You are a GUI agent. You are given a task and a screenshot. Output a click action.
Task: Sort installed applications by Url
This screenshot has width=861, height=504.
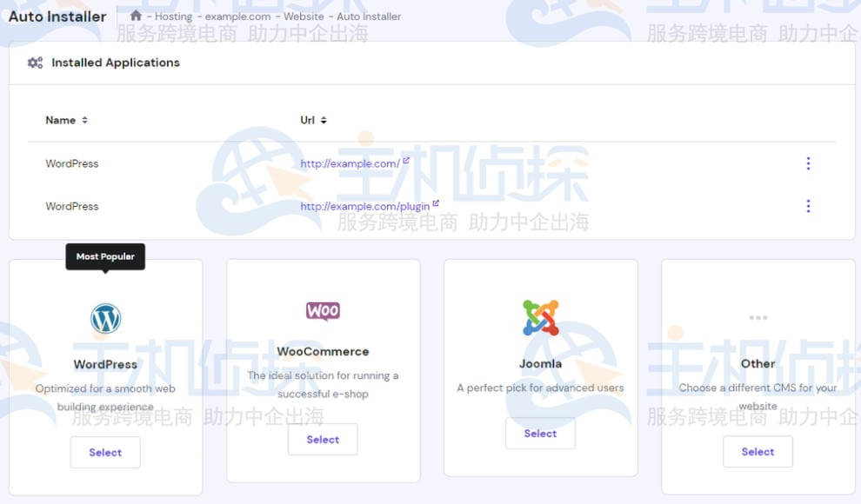pyautogui.click(x=312, y=120)
